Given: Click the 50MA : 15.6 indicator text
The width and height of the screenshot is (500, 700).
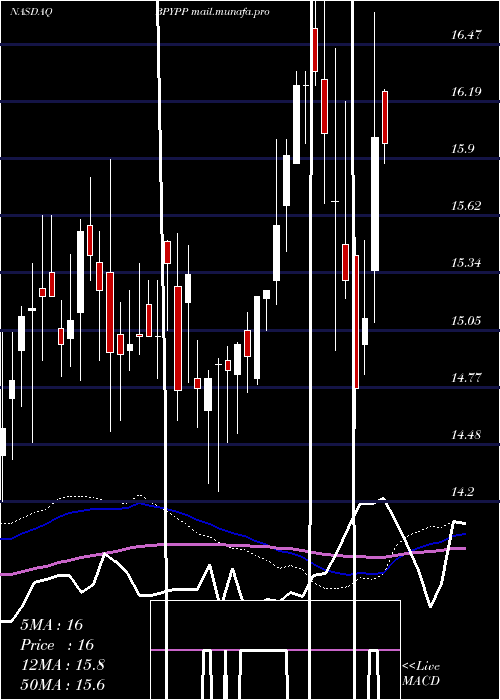Looking at the screenshot, I should point(63,684).
